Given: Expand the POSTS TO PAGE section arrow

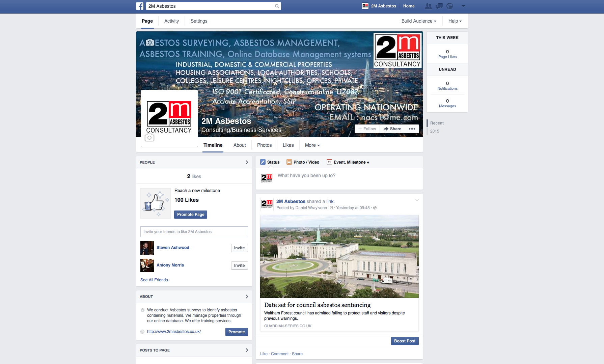Looking at the screenshot, I should [x=247, y=350].
